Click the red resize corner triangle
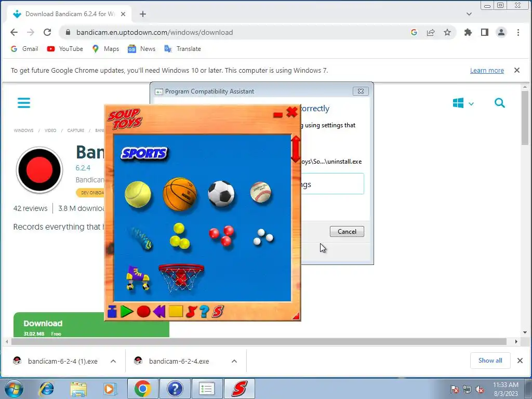This screenshot has height=399, width=532. pos(296,316)
